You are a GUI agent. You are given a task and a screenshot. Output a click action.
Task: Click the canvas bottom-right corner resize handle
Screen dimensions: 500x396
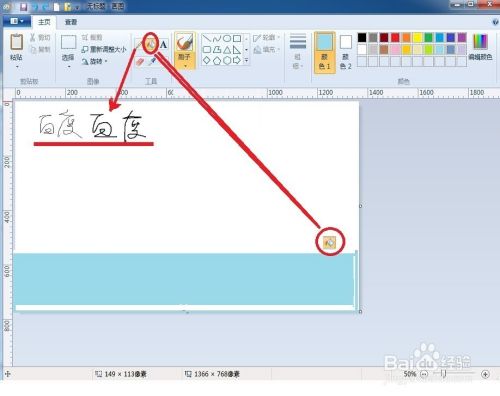360,312
